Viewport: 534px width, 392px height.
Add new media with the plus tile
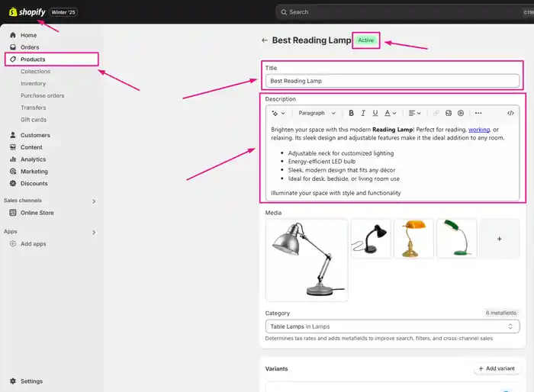(x=499, y=239)
